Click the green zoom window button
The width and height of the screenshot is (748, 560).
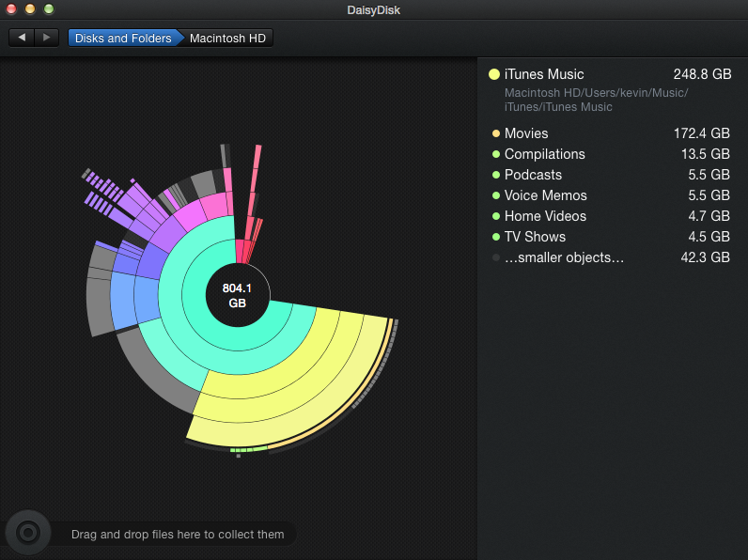[49, 8]
